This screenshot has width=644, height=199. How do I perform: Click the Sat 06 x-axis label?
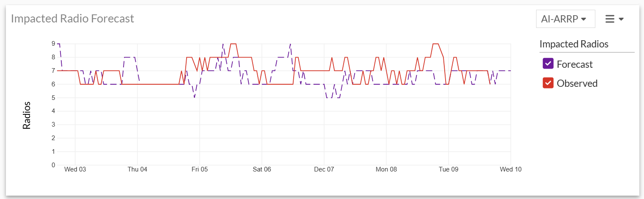click(x=262, y=169)
